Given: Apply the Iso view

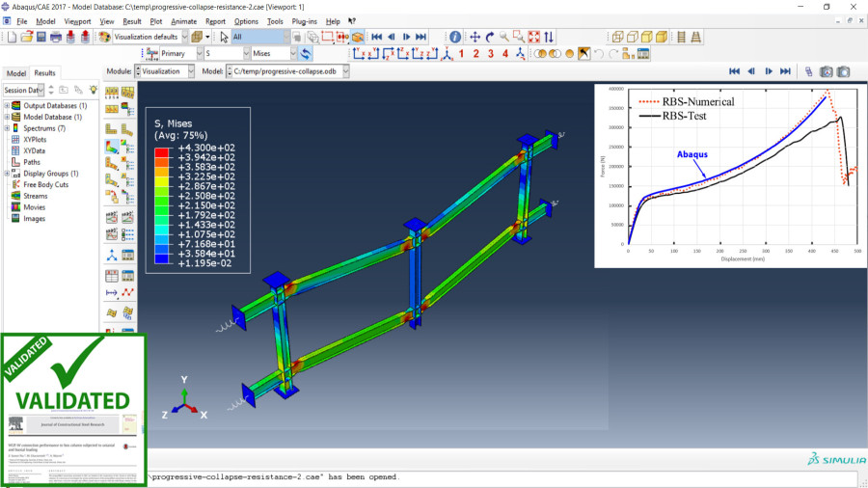Looking at the screenshot, I should pos(447,54).
